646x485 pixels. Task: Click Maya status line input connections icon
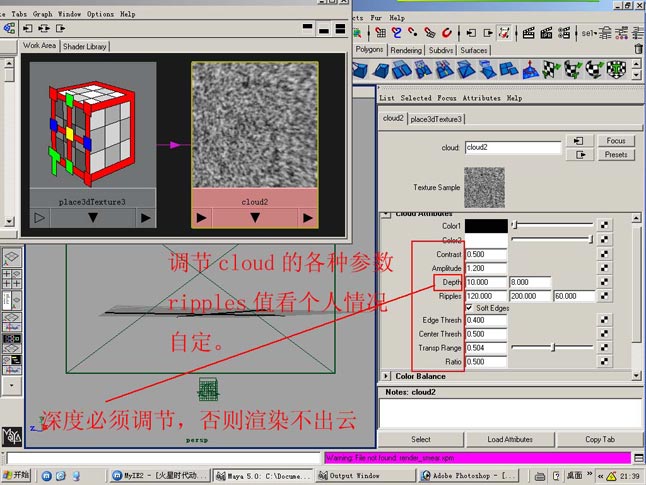pos(471,33)
